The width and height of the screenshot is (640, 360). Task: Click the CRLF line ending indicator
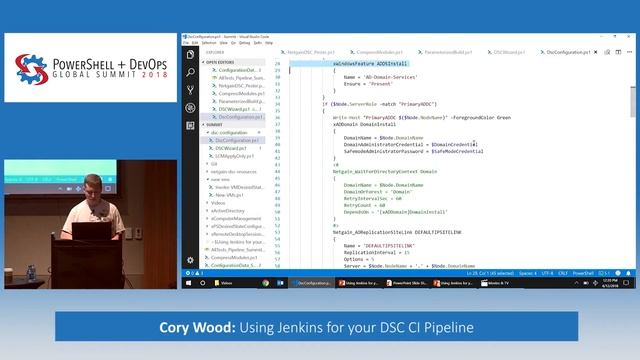click(563, 273)
